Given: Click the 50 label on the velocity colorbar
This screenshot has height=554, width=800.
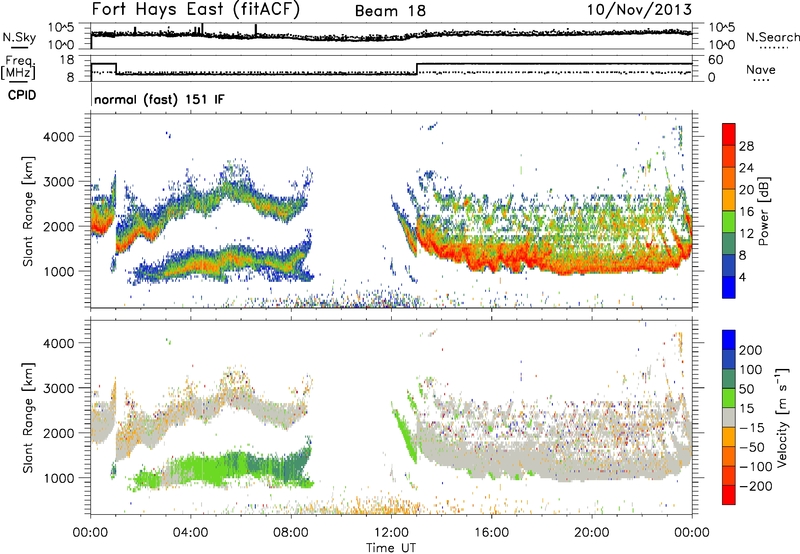Looking at the screenshot, I should (x=746, y=389).
